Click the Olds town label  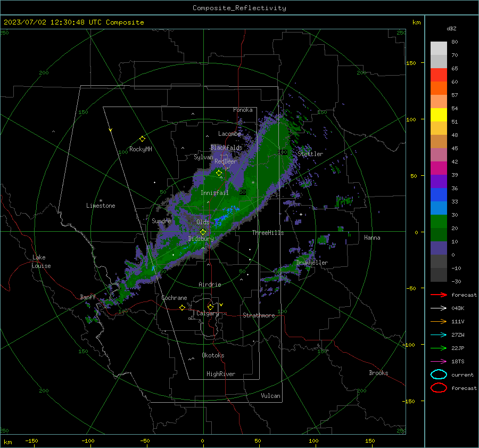(x=203, y=222)
